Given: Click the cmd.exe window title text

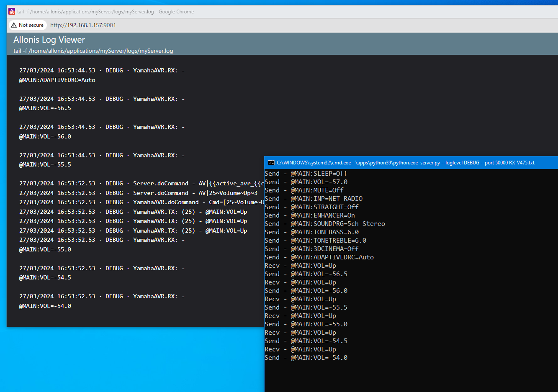Looking at the screenshot, I should [406, 163].
